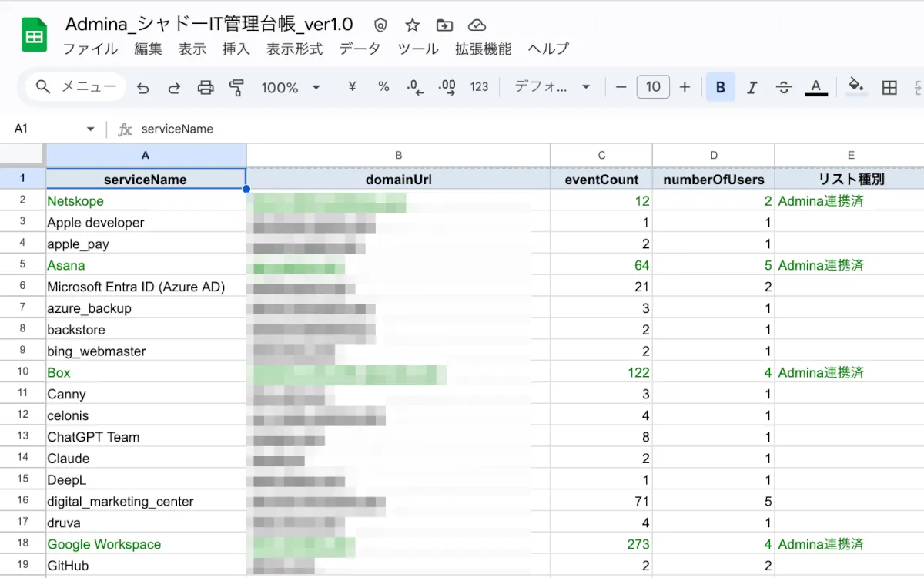924x578 pixels.
Task: Format as currency with yen button
Action: pyautogui.click(x=352, y=87)
